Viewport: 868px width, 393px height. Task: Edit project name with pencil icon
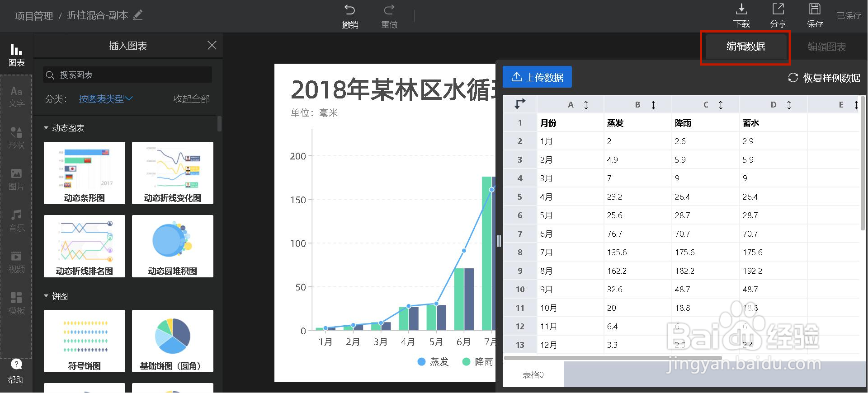[x=138, y=15]
